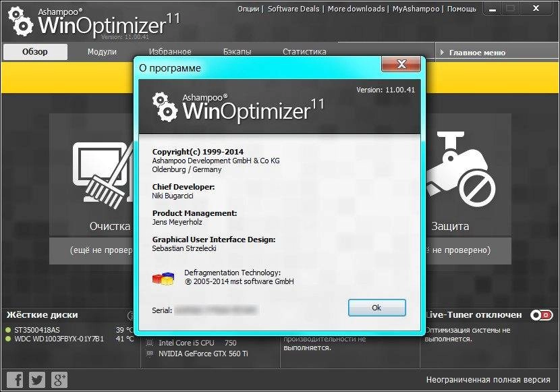Screen dimensions: 560x392
Task: Click the Жёсткие диски heading
Action: (x=42, y=315)
